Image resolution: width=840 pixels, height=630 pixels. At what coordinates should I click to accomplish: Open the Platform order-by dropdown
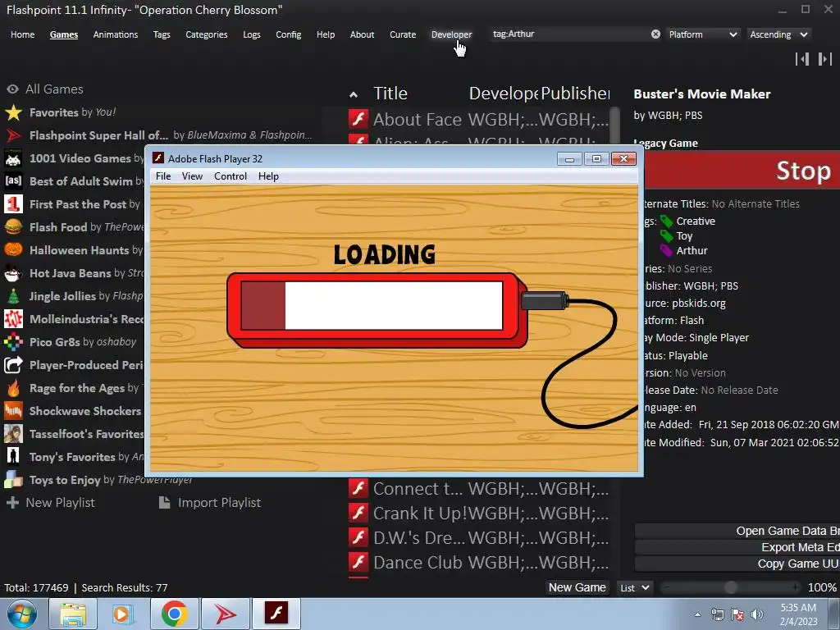703,34
